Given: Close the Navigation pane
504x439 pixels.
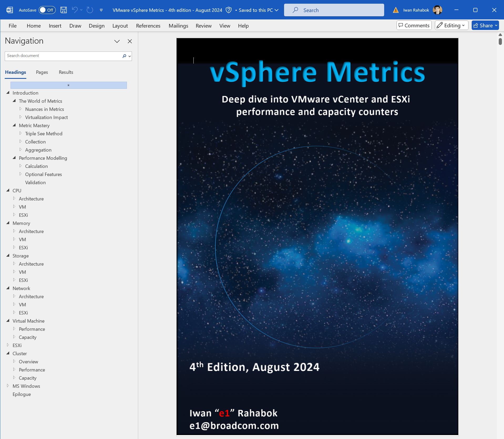Looking at the screenshot, I should pyautogui.click(x=130, y=41).
